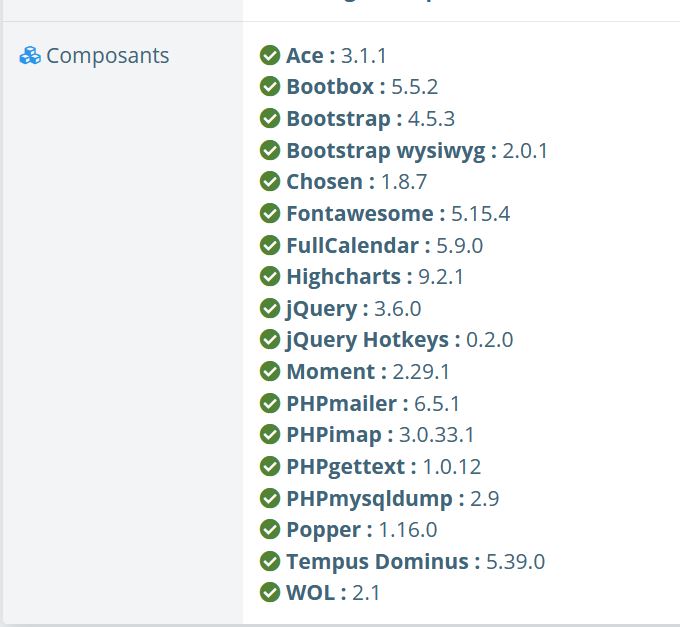Screen dimensions: 680x627
Task: Click the check icon beside Bootstrap wysiwyg
Action: click(270, 150)
